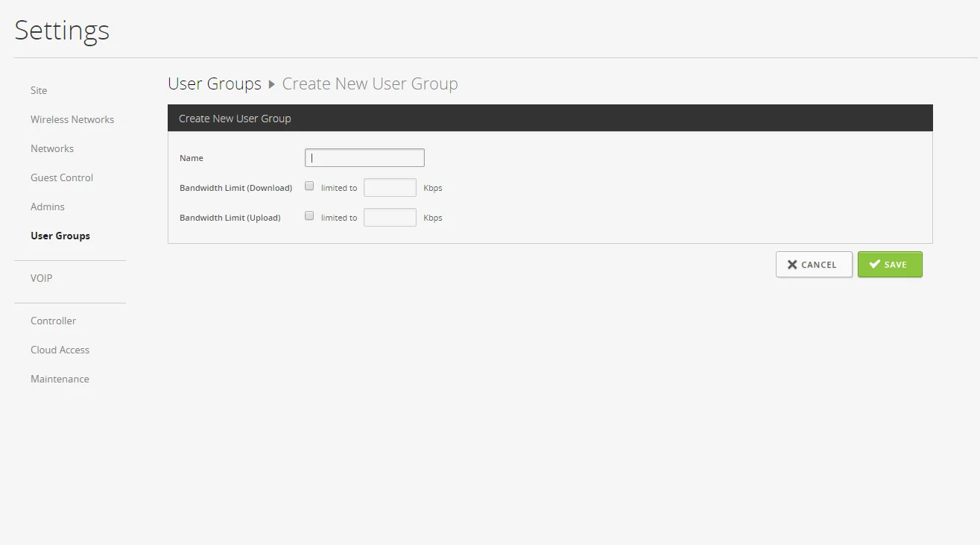Click the Create New User Group header bar
This screenshot has width=980, height=545.
pyautogui.click(x=550, y=119)
